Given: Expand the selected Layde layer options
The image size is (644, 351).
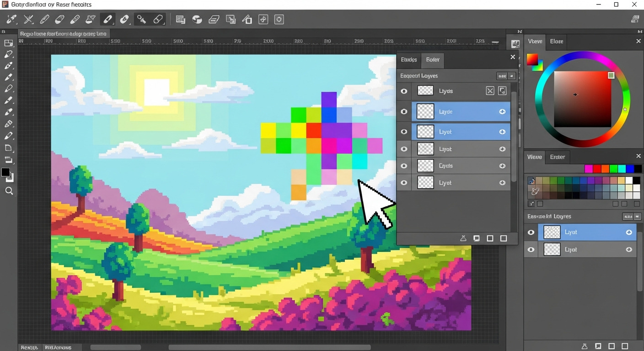Looking at the screenshot, I should click(503, 112).
